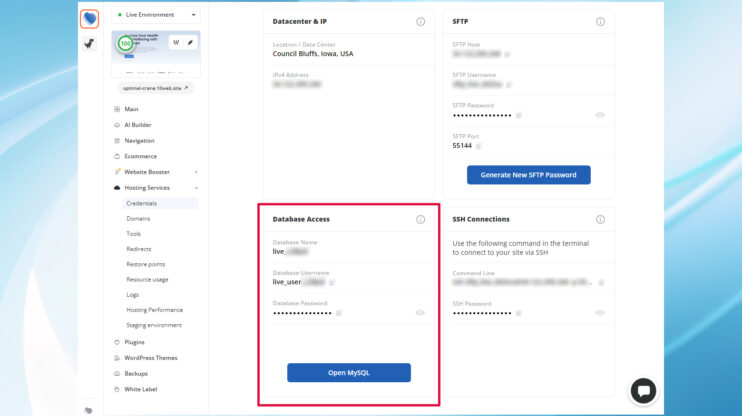Open the dinosaur workspace icon in left rail
The height and width of the screenshot is (416, 742).
pyautogui.click(x=89, y=44)
